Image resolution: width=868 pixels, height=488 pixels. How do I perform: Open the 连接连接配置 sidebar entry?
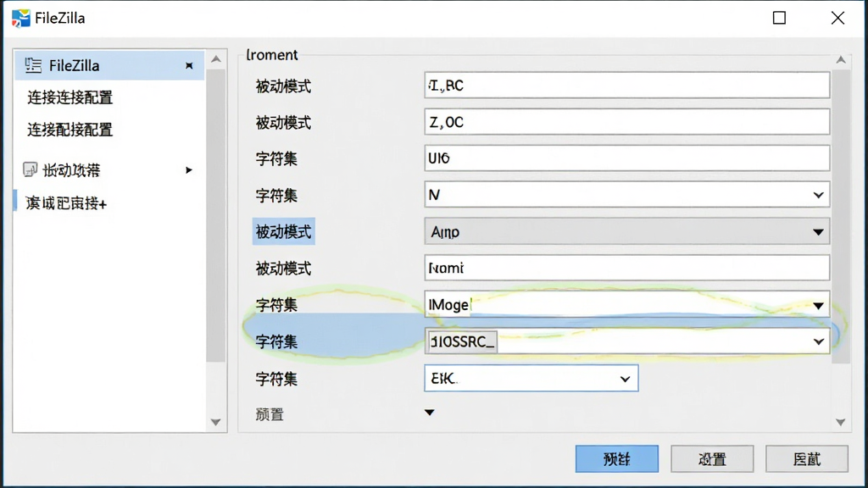[70, 97]
